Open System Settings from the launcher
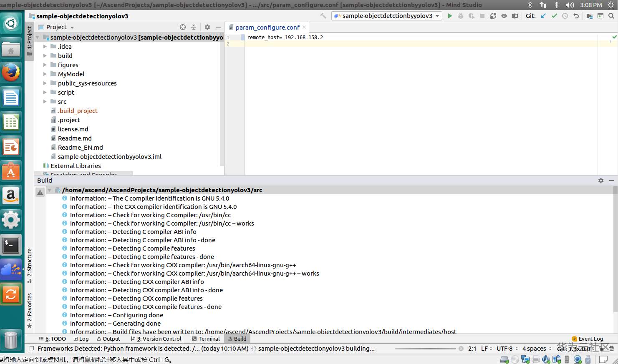This screenshot has height=364, width=618. coord(11,221)
